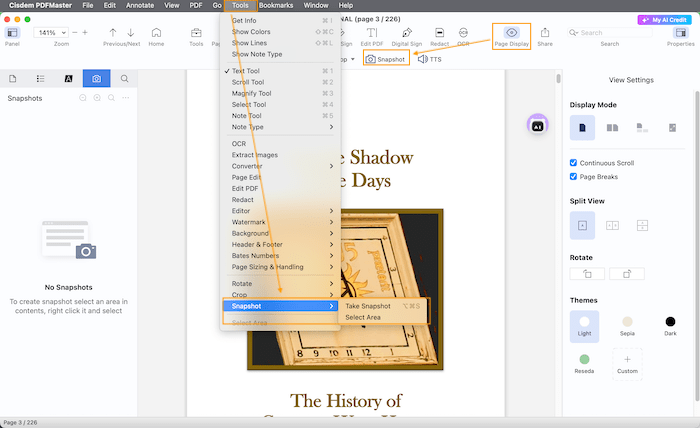
Task: Click the floating AI assistant button
Action: point(538,125)
